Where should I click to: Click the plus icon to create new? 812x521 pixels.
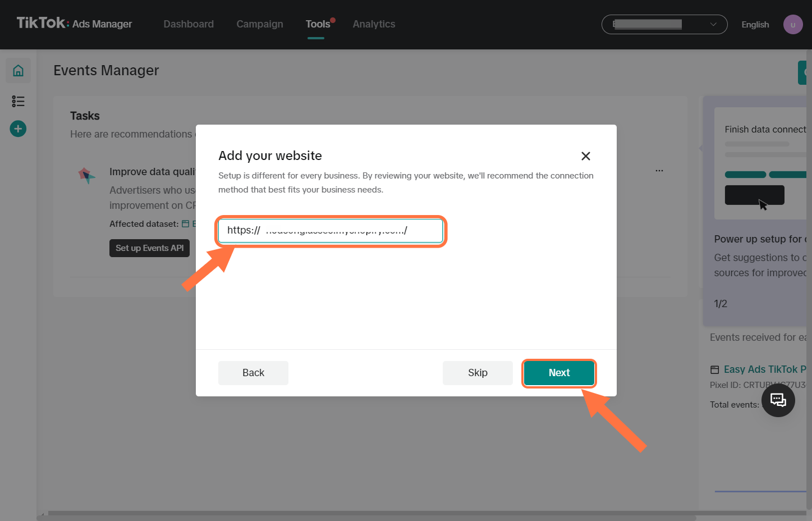(x=17, y=129)
